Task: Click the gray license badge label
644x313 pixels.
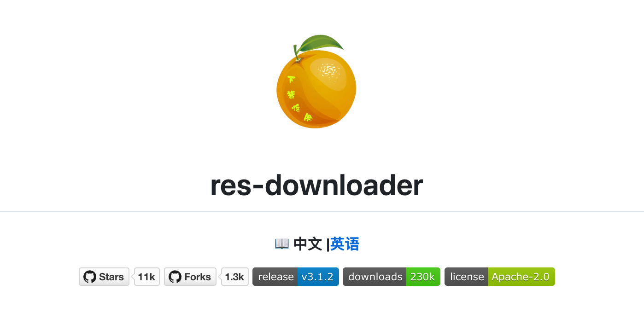Action: point(466,277)
